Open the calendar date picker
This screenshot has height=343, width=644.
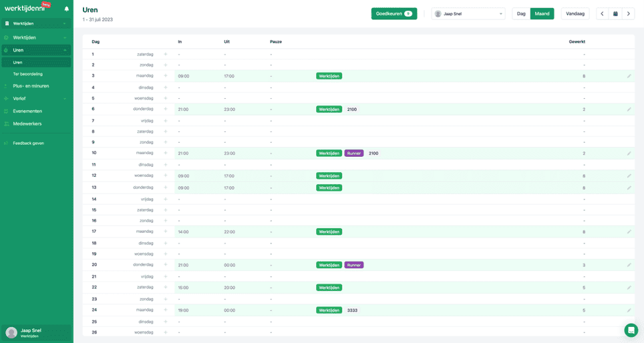[615, 13]
